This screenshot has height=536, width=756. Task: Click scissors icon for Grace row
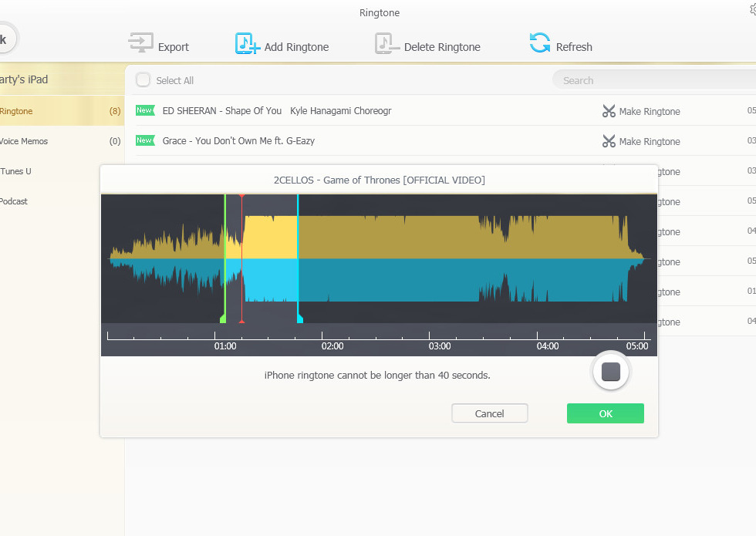609,141
